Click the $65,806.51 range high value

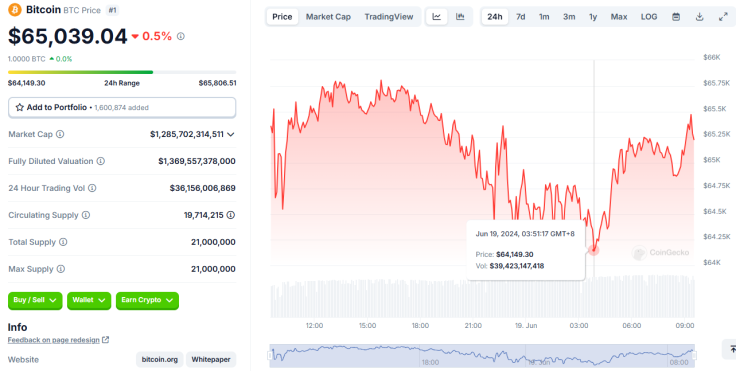(217, 83)
